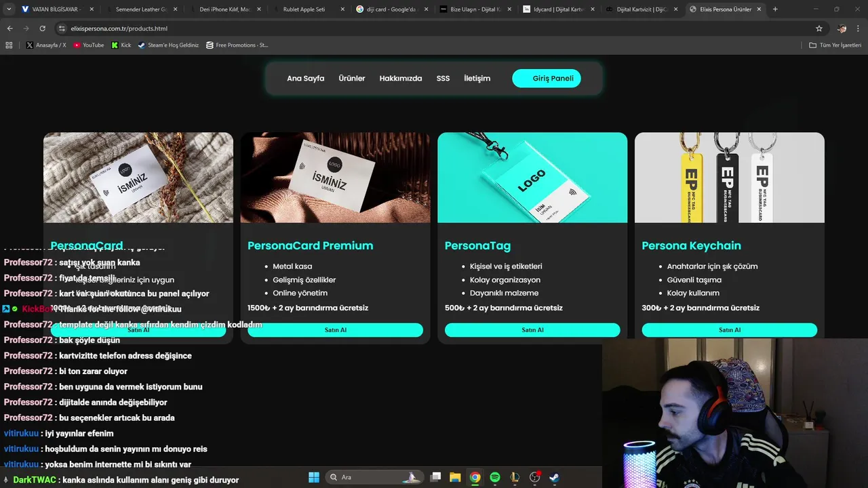
Task: Open OBS Studio from the taskbar
Action: pyautogui.click(x=534, y=477)
